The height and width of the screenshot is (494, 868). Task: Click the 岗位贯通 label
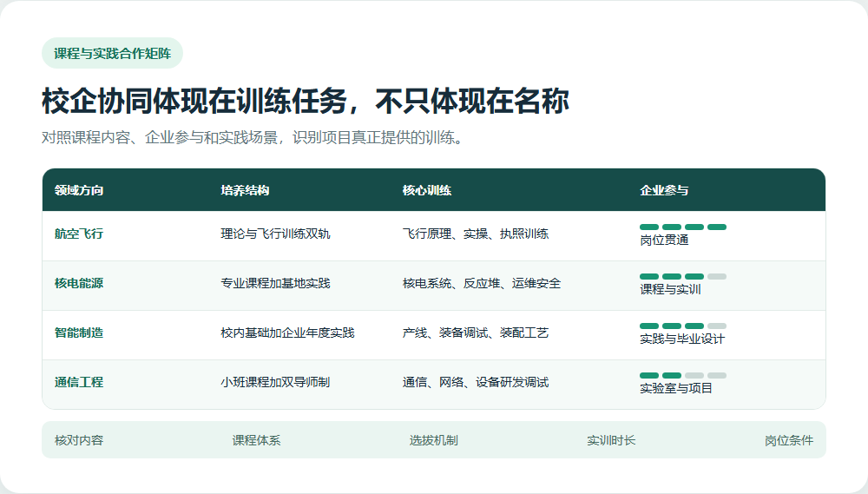click(x=664, y=240)
